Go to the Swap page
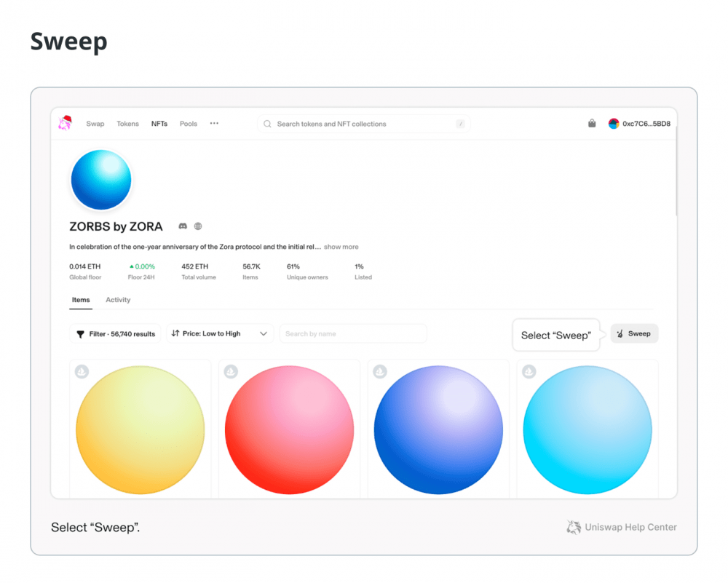The image size is (728, 583). [95, 124]
